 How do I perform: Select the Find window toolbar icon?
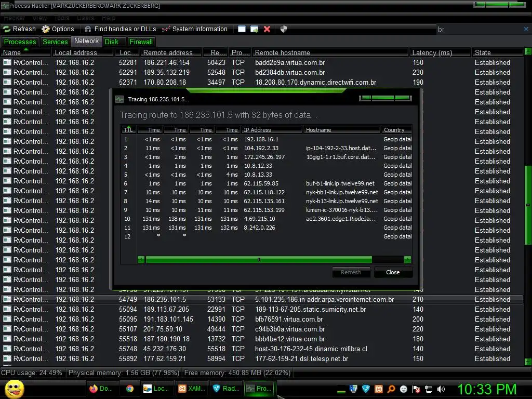[242, 29]
